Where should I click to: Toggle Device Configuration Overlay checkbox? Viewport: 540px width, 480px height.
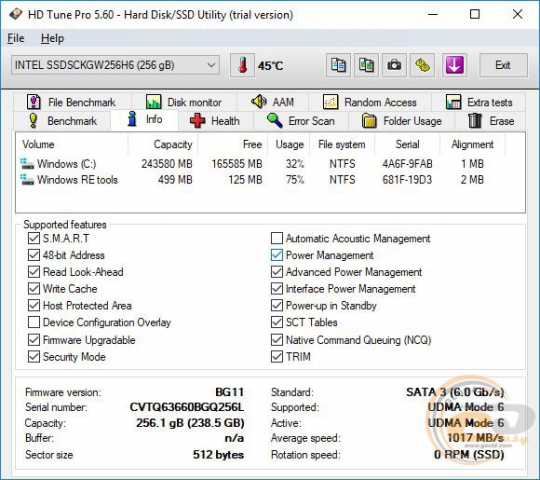[34, 322]
